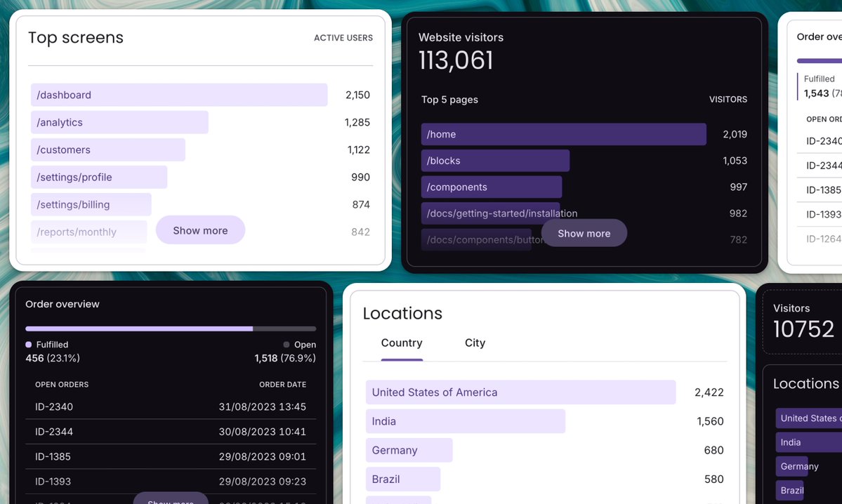Image resolution: width=842 pixels, height=504 pixels.
Task: Switch to the City tab in Locations
Action: pos(475,343)
